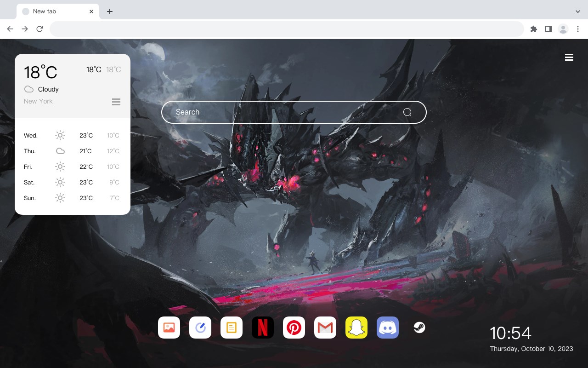Open the yellow notes shortcut icon
Screen dimensions: 588x368
(232, 328)
